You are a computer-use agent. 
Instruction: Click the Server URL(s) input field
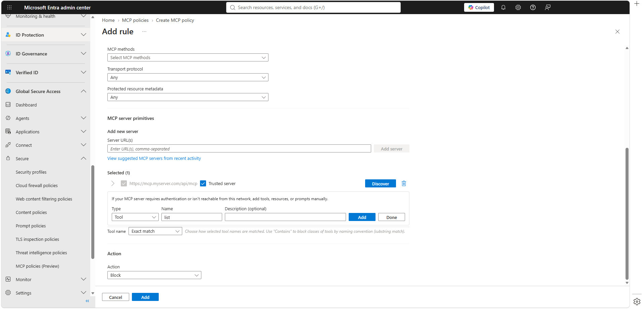point(239,148)
